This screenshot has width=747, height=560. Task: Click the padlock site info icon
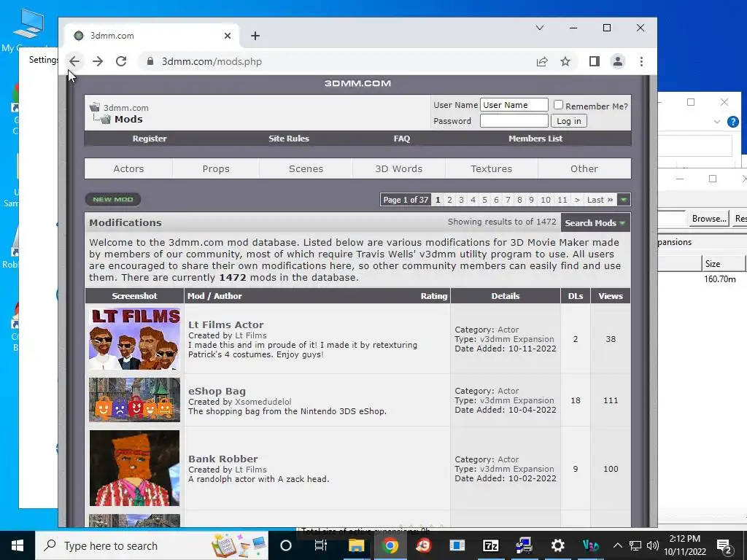150,61
